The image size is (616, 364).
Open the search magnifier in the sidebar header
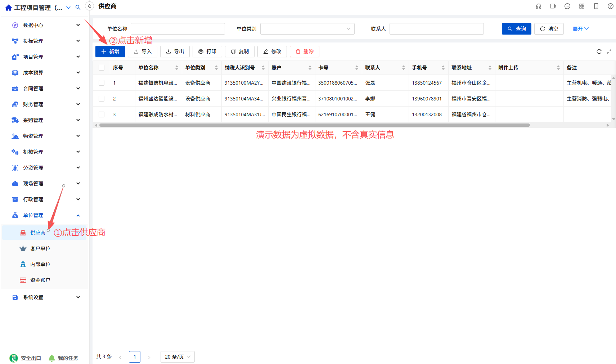78,8
